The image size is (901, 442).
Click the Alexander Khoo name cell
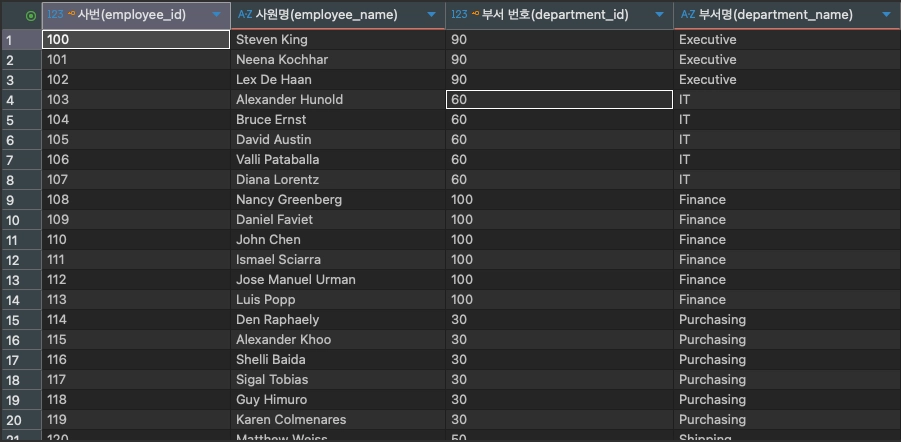(338, 340)
